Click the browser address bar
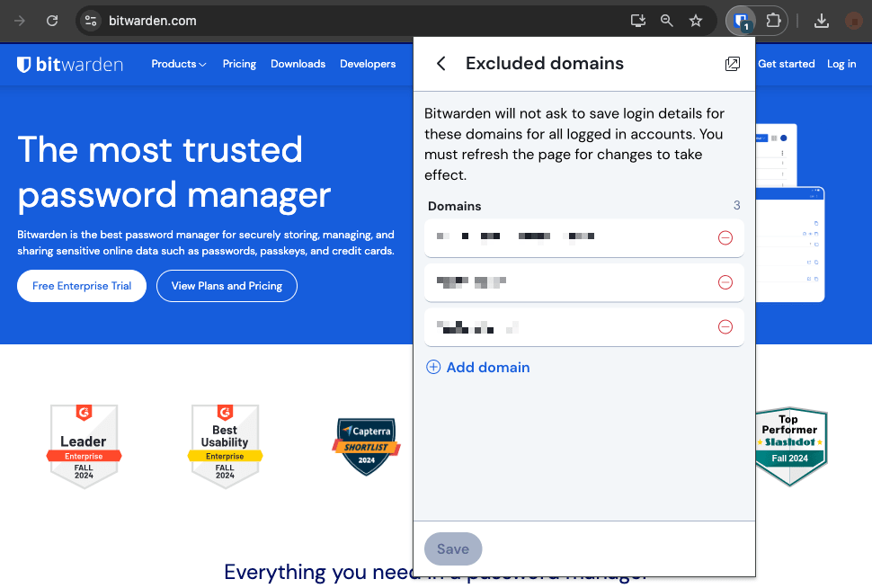Image resolution: width=872 pixels, height=588 pixels. 270,20
